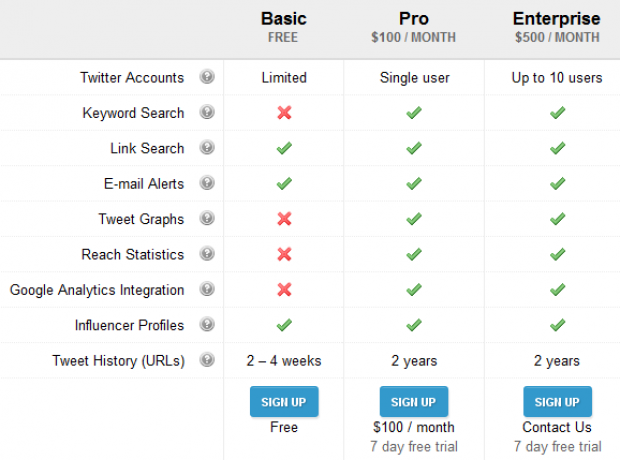Select the Pro plan heading
620x460 pixels.
[x=414, y=19]
